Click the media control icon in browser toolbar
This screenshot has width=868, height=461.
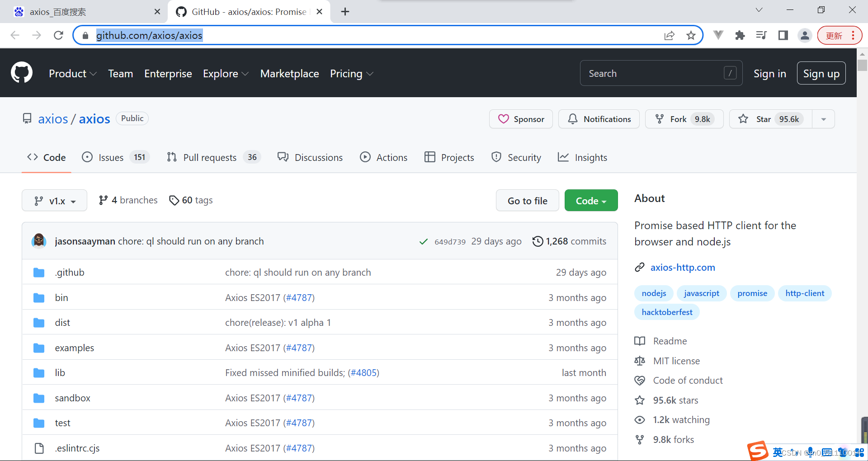[762, 35]
